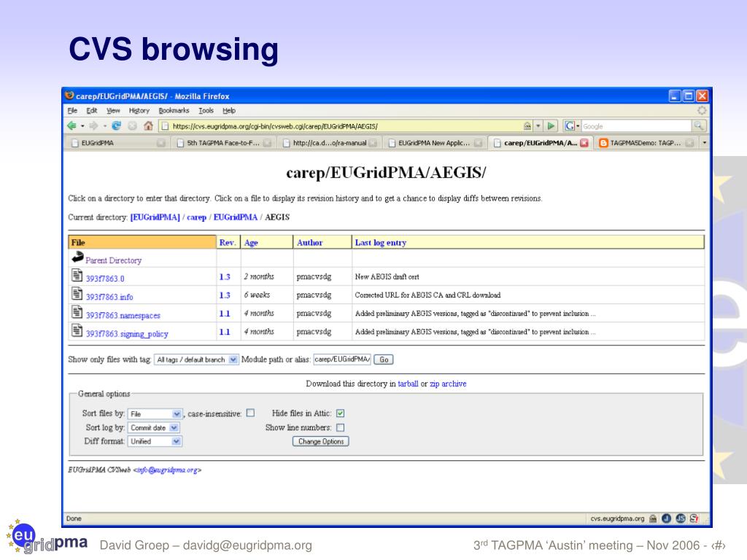
Task: Switch to EUGridPMA New Applic... tab
Action: tap(435, 143)
